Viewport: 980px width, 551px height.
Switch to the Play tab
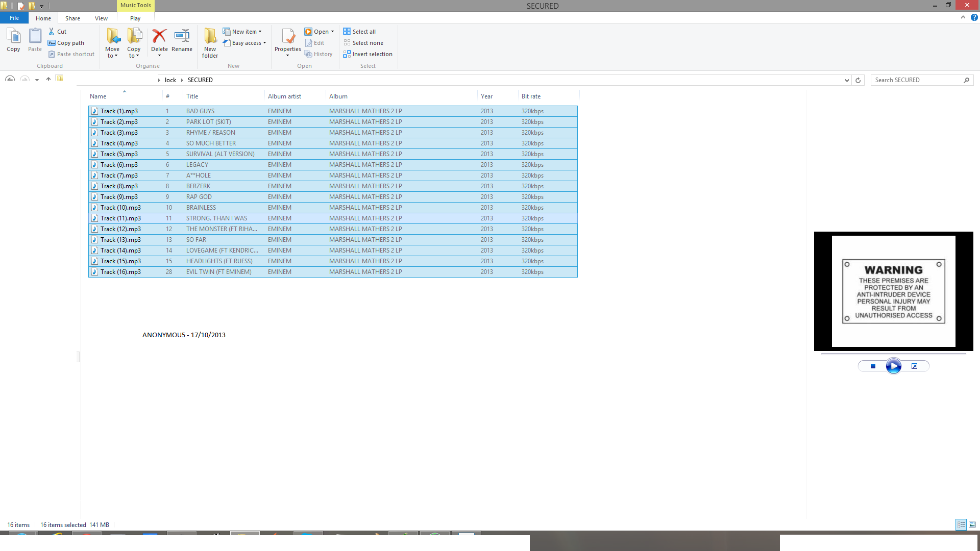tap(135, 18)
